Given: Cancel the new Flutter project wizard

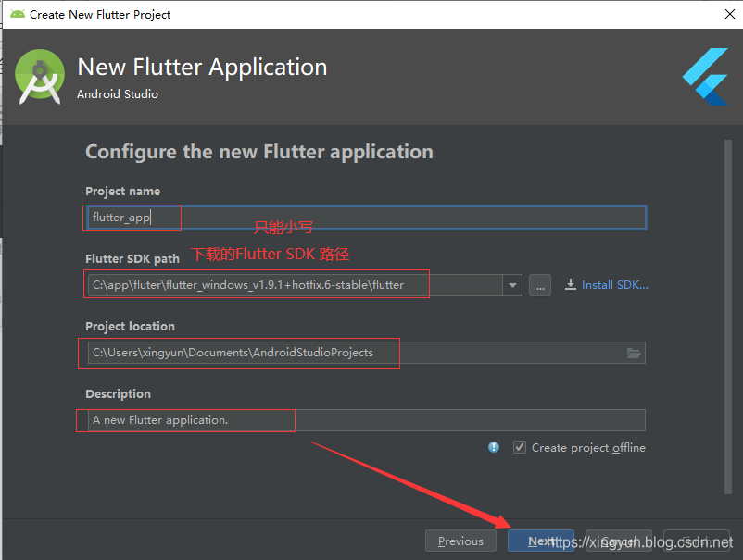Looking at the screenshot, I should (618, 541).
